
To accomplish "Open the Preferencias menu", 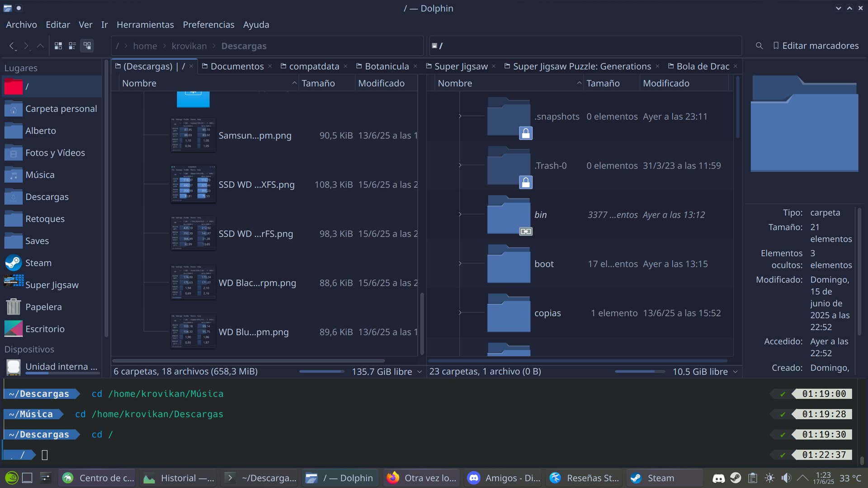I will pyautogui.click(x=208, y=24).
